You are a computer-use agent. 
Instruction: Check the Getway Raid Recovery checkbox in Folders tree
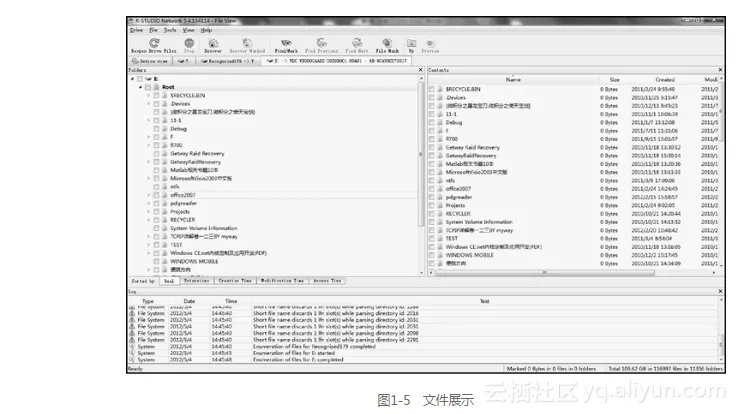[x=156, y=154]
